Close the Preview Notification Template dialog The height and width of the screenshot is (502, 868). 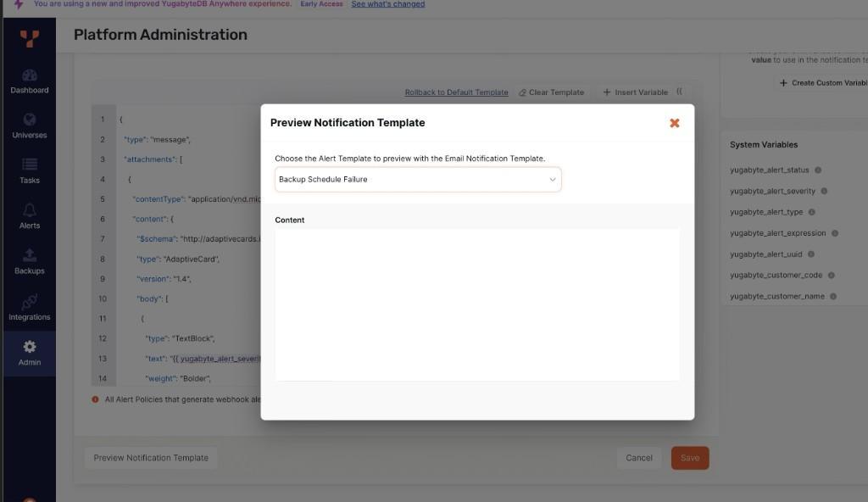[674, 123]
